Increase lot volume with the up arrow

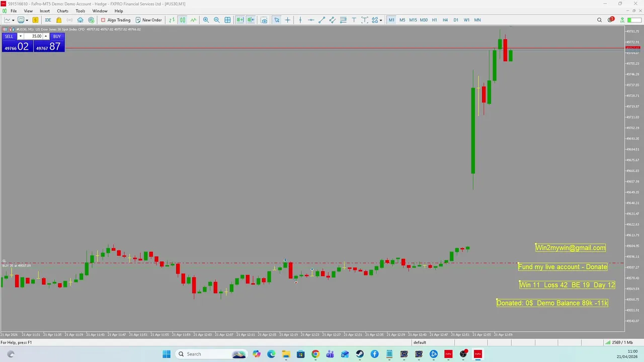tap(46, 36)
